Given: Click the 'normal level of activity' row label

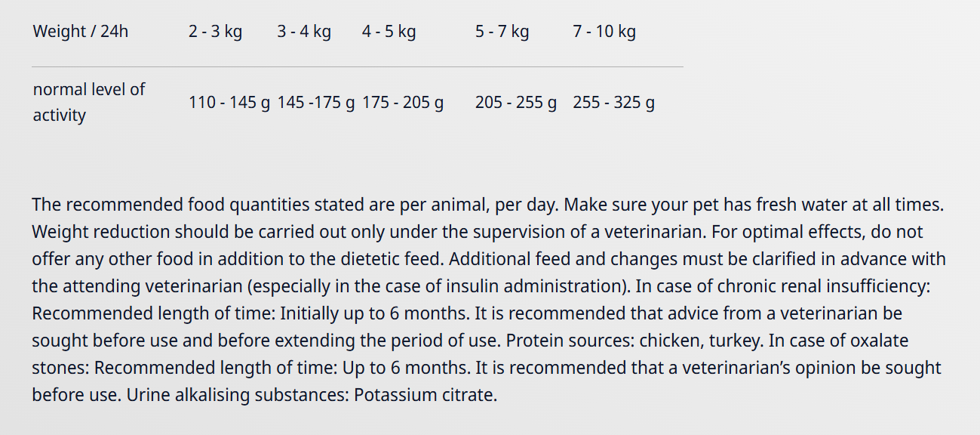Looking at the screenshot, I should [x=89, y=102].
